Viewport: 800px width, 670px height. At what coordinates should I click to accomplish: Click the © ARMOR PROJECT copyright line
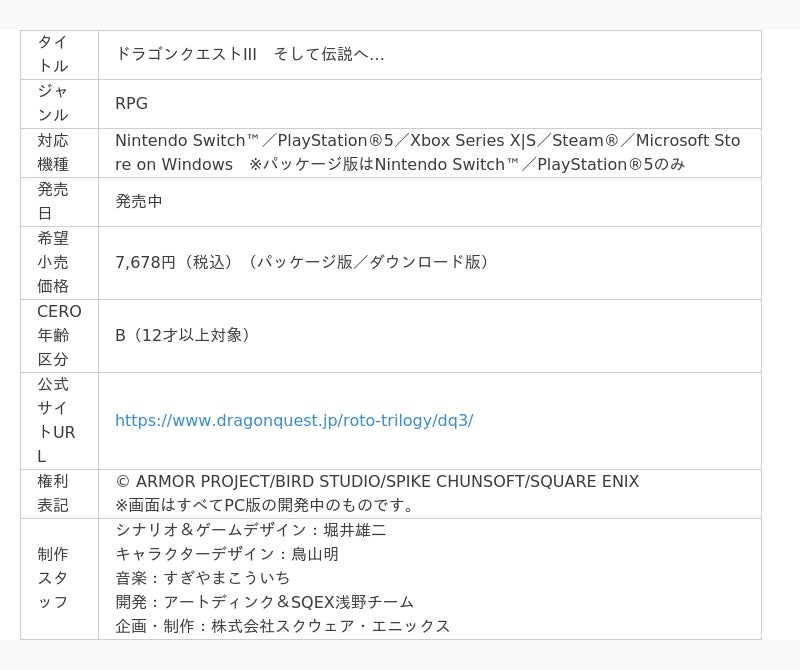(376, 482)
